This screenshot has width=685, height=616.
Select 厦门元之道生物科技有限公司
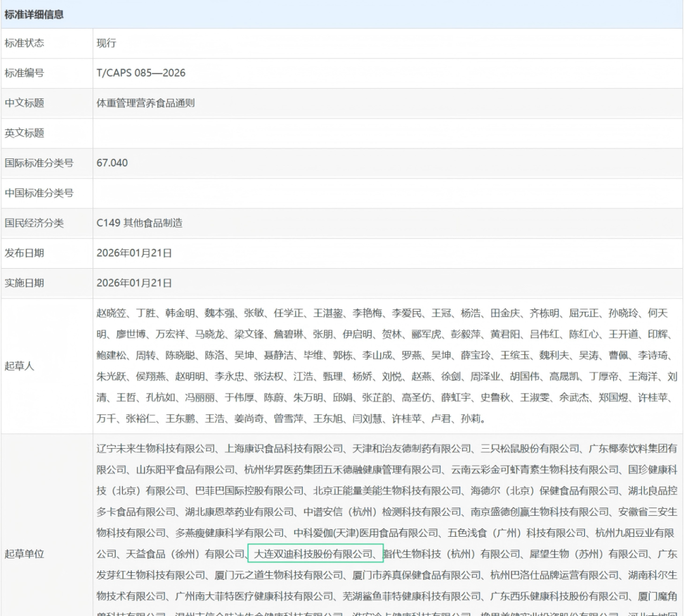pos(278,575)
